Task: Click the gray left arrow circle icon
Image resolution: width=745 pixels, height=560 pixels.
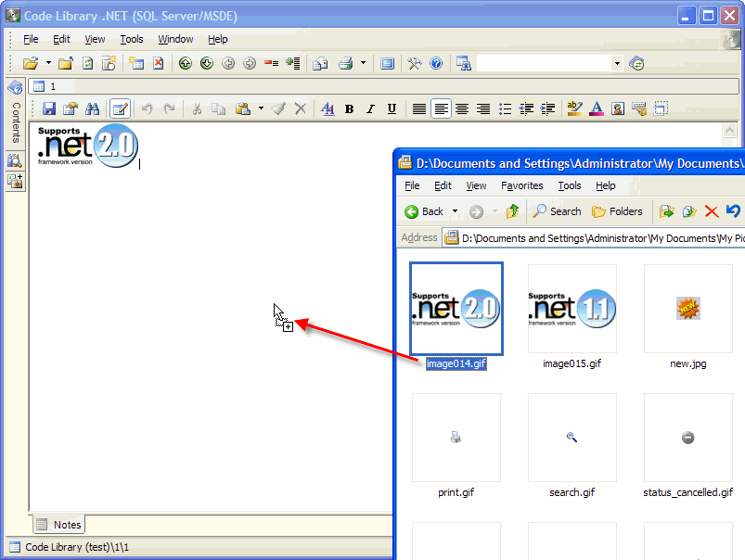Action: pyautogui.click(x=228, y=63)
